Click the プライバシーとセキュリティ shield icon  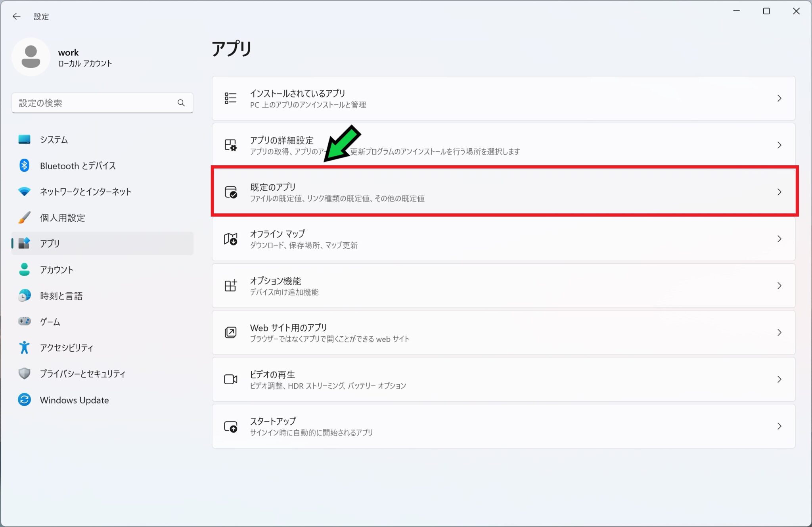[24, 374]
